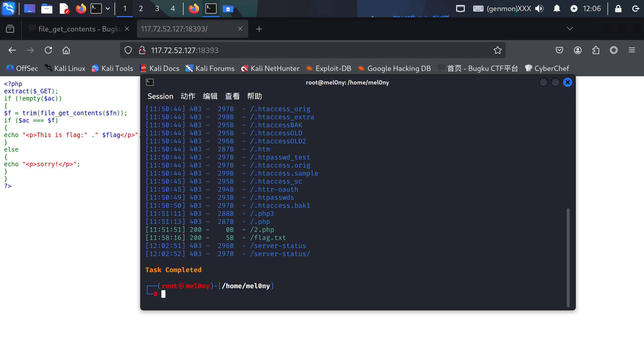Image resolution: width=644 pixels, height=338 pixels.
Task: Bookmark the current page with the star icon
Action: coord(497,50)
